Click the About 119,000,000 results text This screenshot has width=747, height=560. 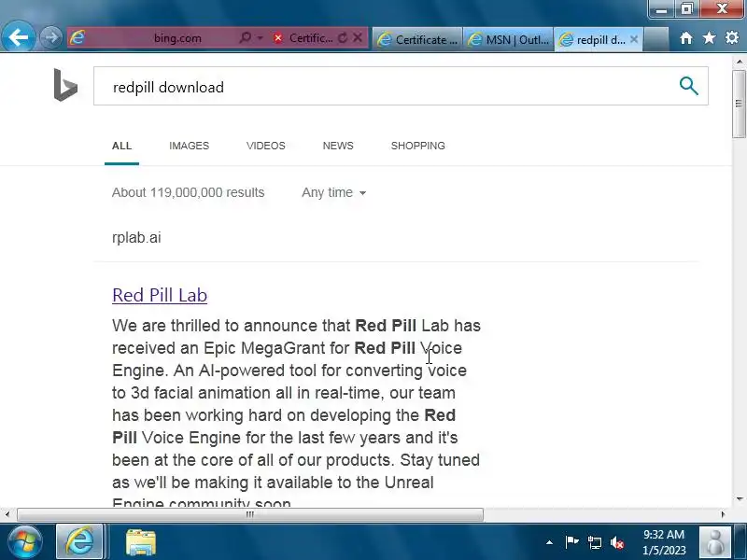tap(189, 192)
